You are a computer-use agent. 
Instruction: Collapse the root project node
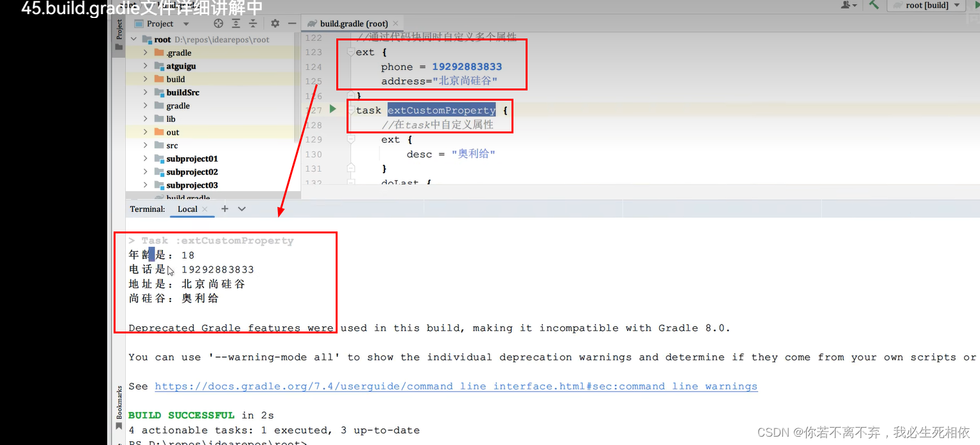(134, 40)
